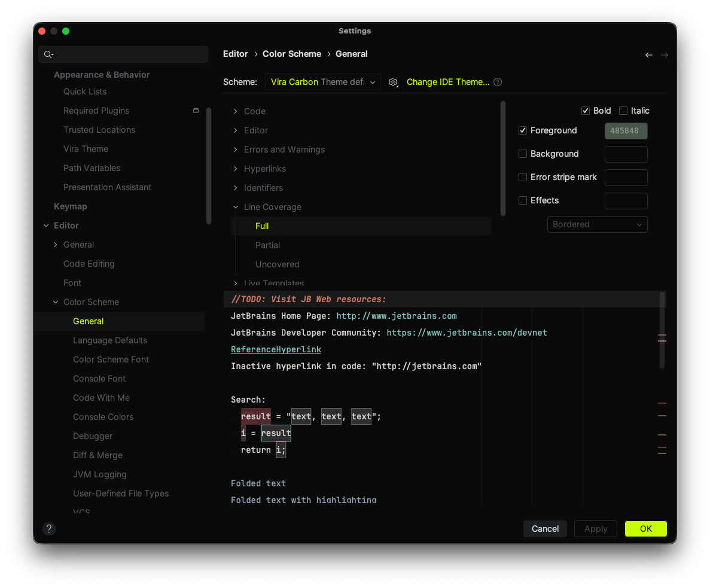Toggle the Bold checkbox
This screenshot has width=710, height=588.
586,111
